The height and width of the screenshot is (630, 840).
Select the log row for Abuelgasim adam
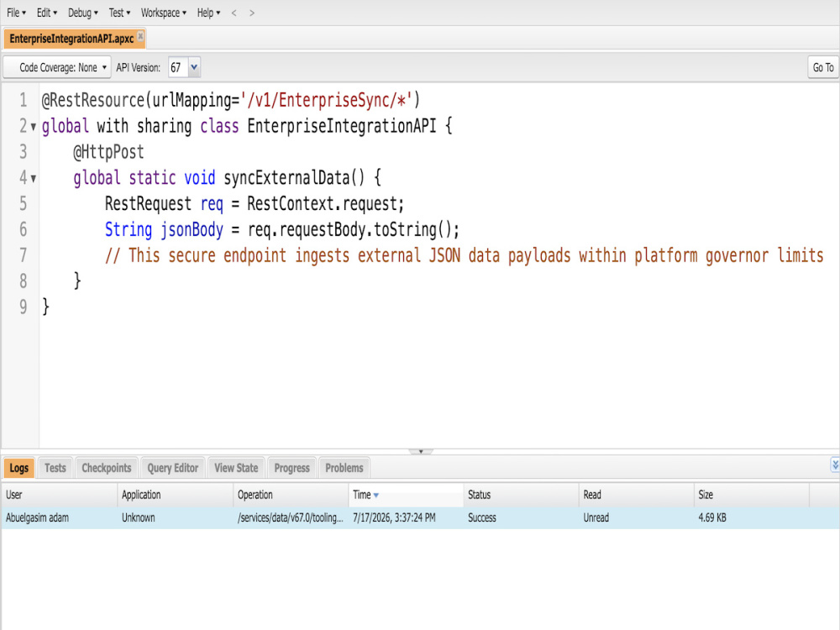pos(420,517)
